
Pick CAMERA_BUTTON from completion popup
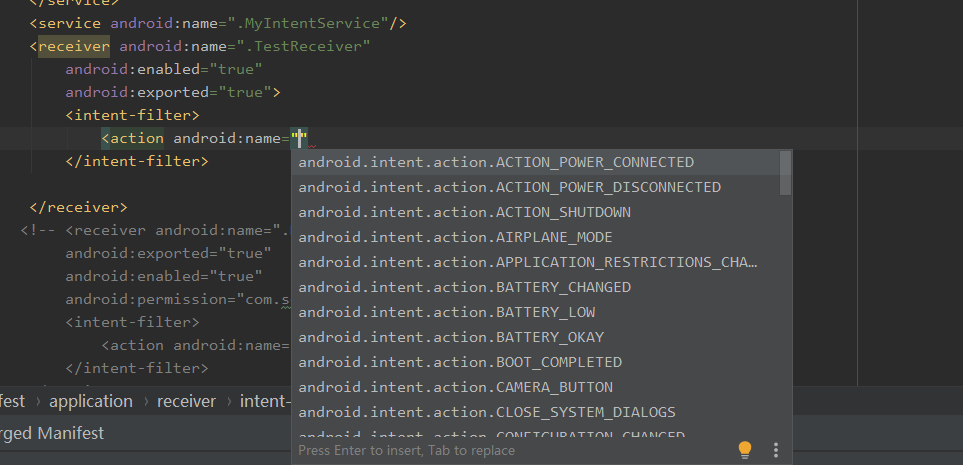click(536, 387)
